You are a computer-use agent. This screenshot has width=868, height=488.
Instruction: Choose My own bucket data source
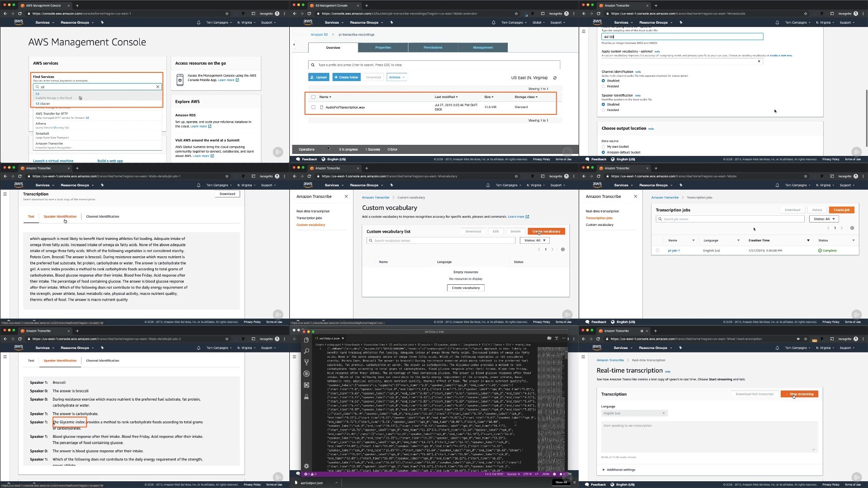(x=603, y=147)
